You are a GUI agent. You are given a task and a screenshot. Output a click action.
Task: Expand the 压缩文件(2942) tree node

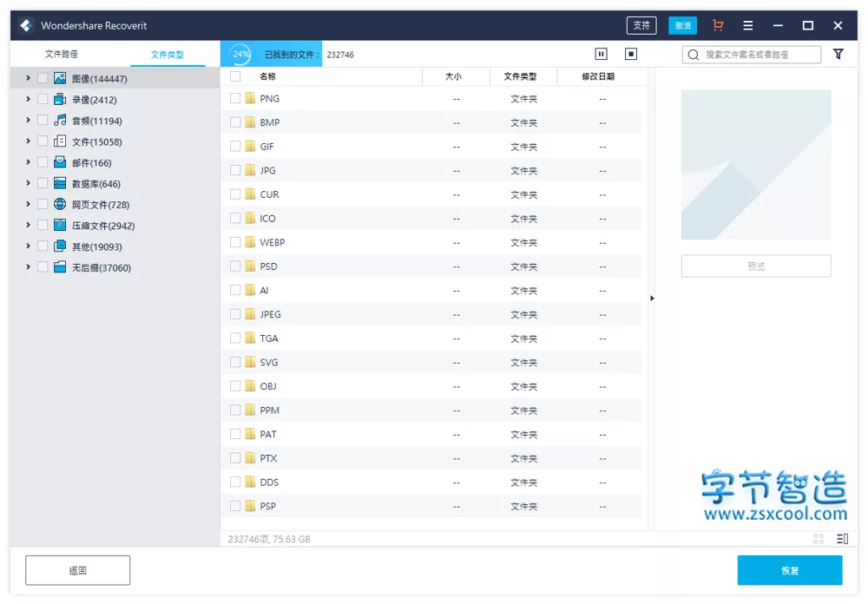(28, 225)
